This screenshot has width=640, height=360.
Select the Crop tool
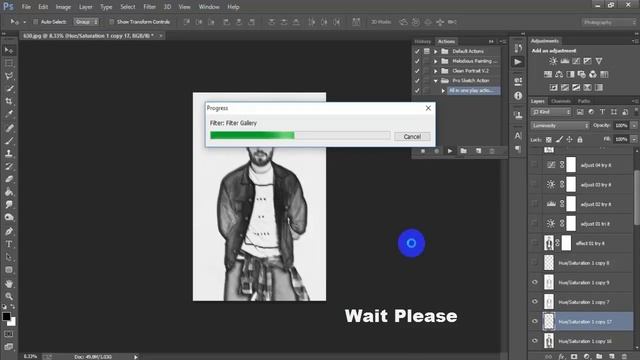[9, 101]
